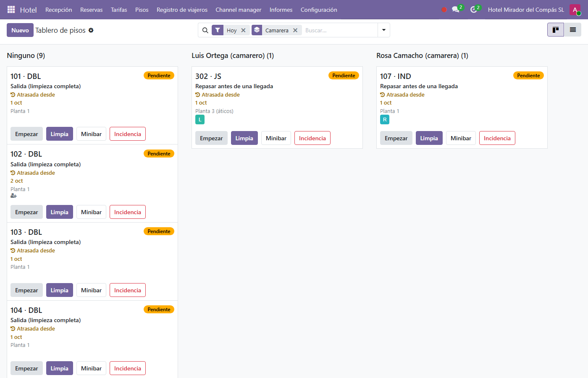This screenshot has width=588, height=378.
Task: Click the Nuevo button
Action: coord(20,30)
